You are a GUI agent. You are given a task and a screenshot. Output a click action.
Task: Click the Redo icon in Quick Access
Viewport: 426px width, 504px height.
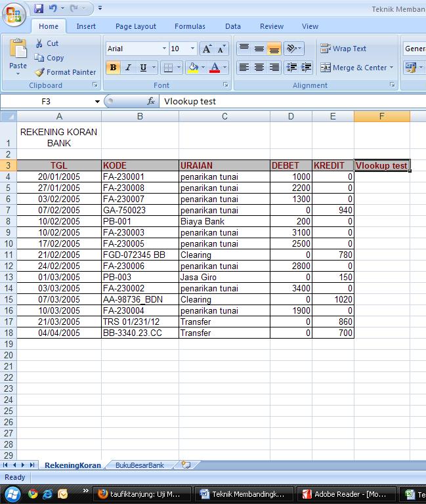(x=74, y=9)
